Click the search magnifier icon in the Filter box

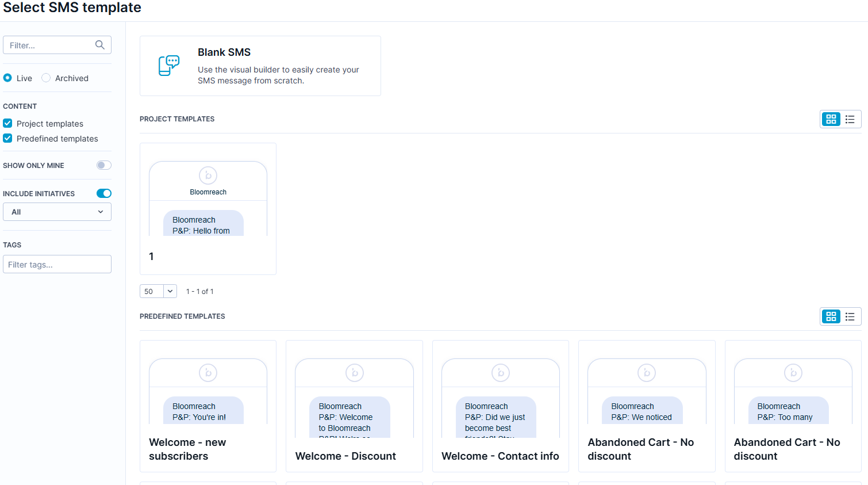(100, 45)
